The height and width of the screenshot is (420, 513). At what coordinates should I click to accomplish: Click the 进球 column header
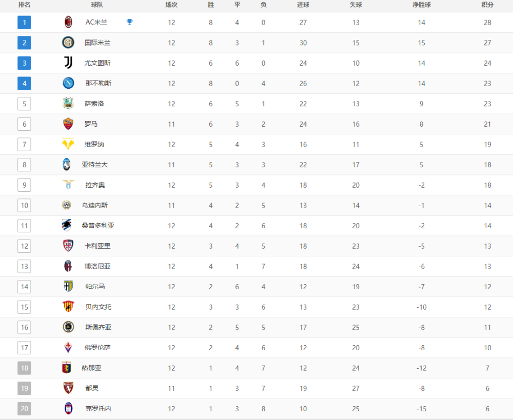303,5
